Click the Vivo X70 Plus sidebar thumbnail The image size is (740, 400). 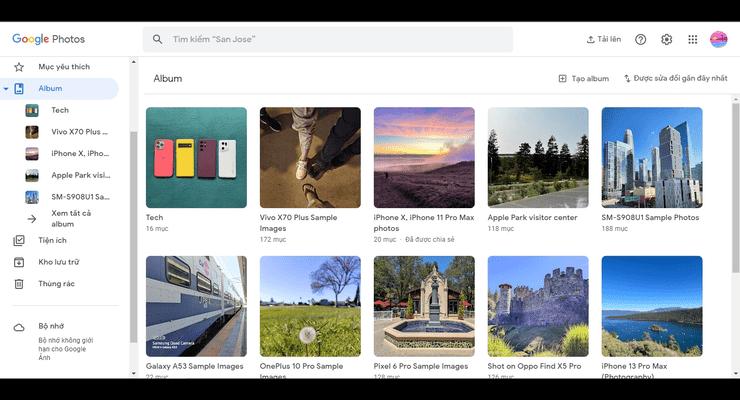(x=32, y=132)
